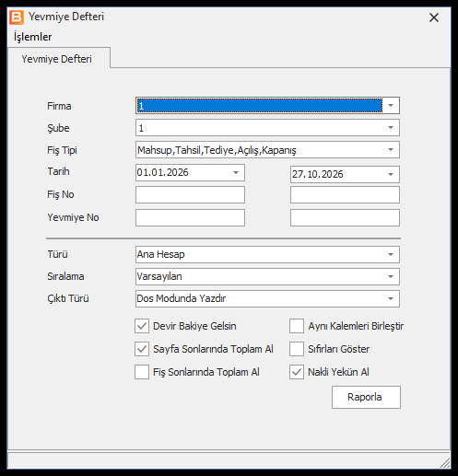Open the end date 27.10.2026 picker
The height and width of the screenshot is (476, 458).
pyautogui.click(x=391, y=174)
